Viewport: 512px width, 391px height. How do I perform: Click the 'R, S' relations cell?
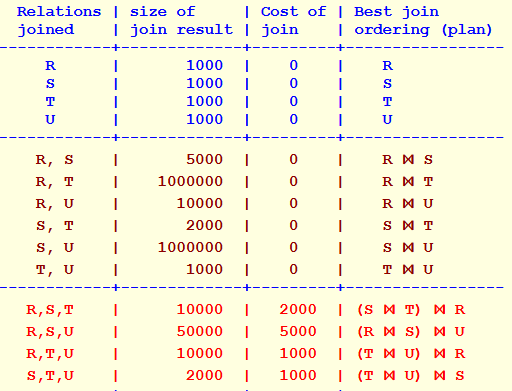[x=54, y=160]
